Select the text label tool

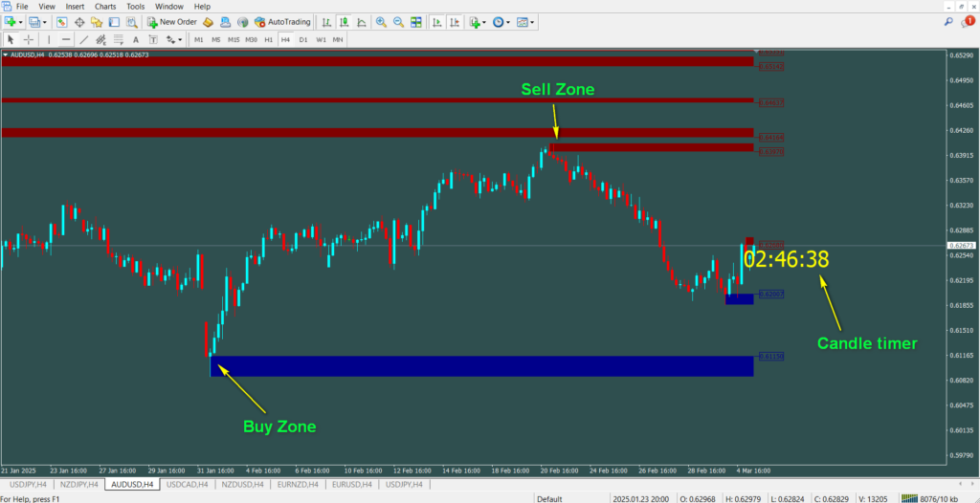153,40
